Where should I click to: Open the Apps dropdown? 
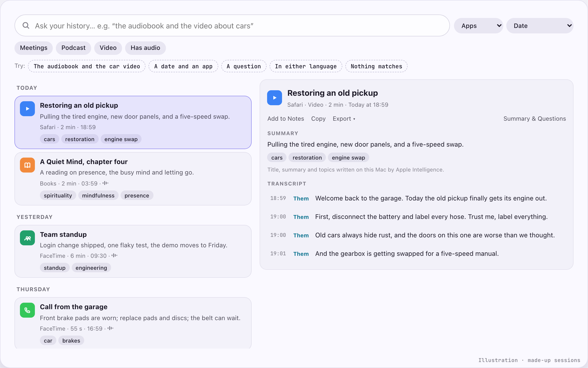click(479, 26)
